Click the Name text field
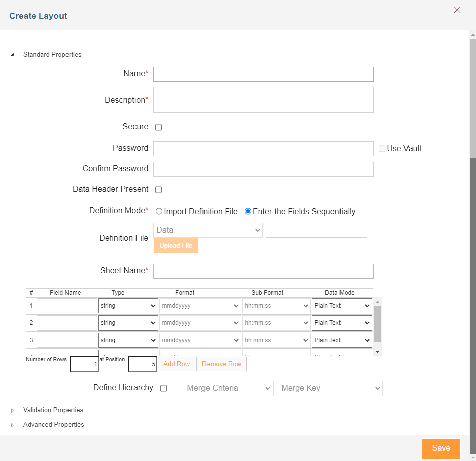This screenshot has width=476, height=461. (263, 74)
